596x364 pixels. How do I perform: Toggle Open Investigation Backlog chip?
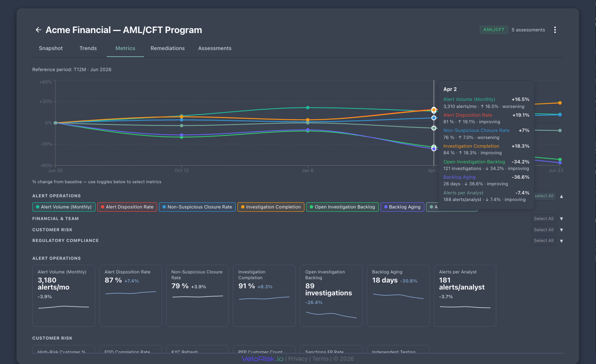(342, 207)
